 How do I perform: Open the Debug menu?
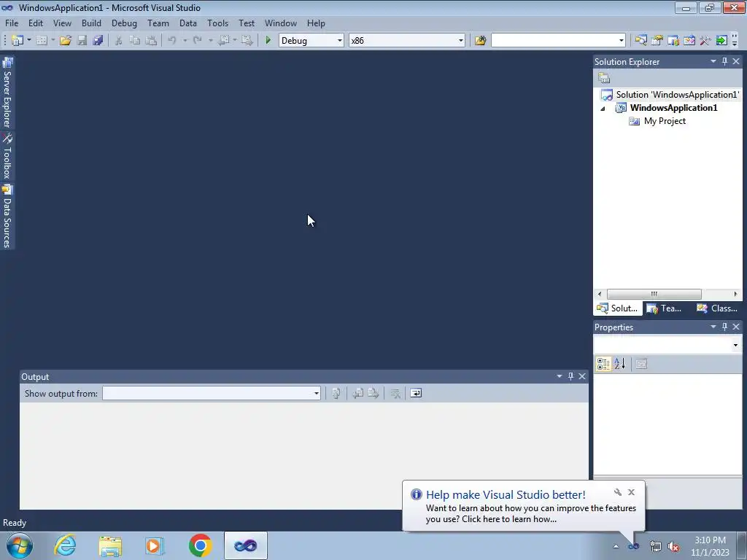point(124,23)
